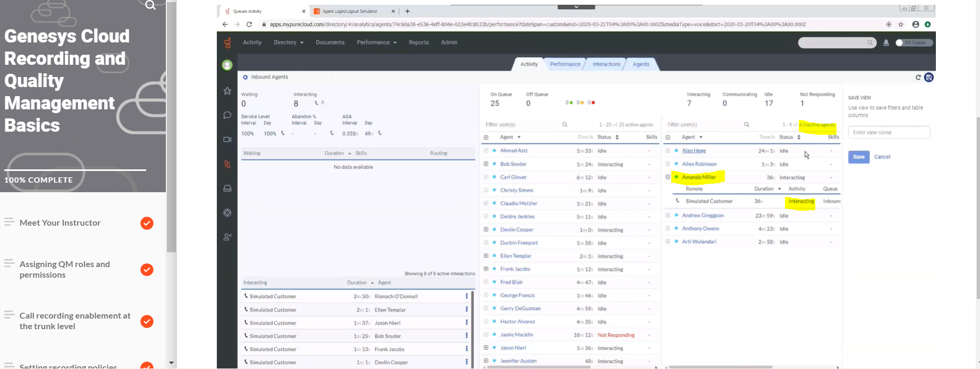Toggle the Meet Your Instructor completion checkmark
Image resolution: width=980 pixels, height=369 pixels.
[147, 224]
